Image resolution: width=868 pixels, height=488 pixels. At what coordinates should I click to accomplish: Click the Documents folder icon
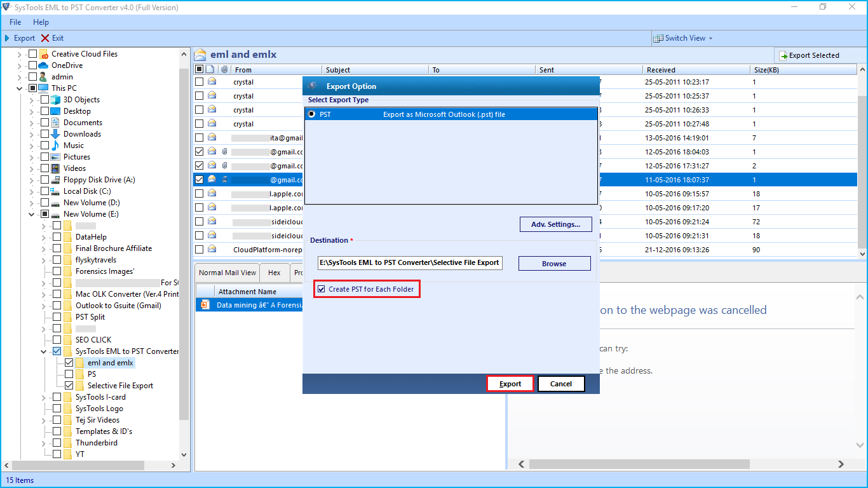(56, 123)
